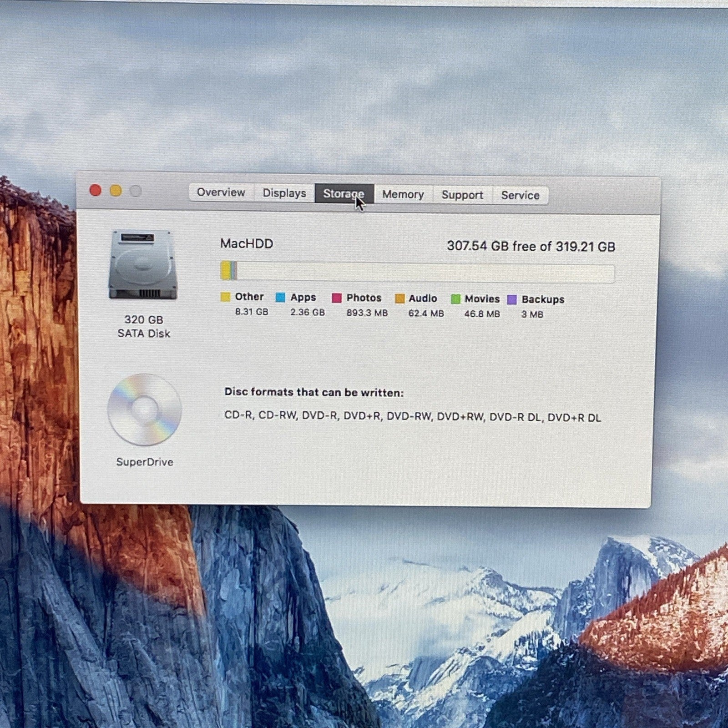
Task: Show the Service tab
Action: 520,196
